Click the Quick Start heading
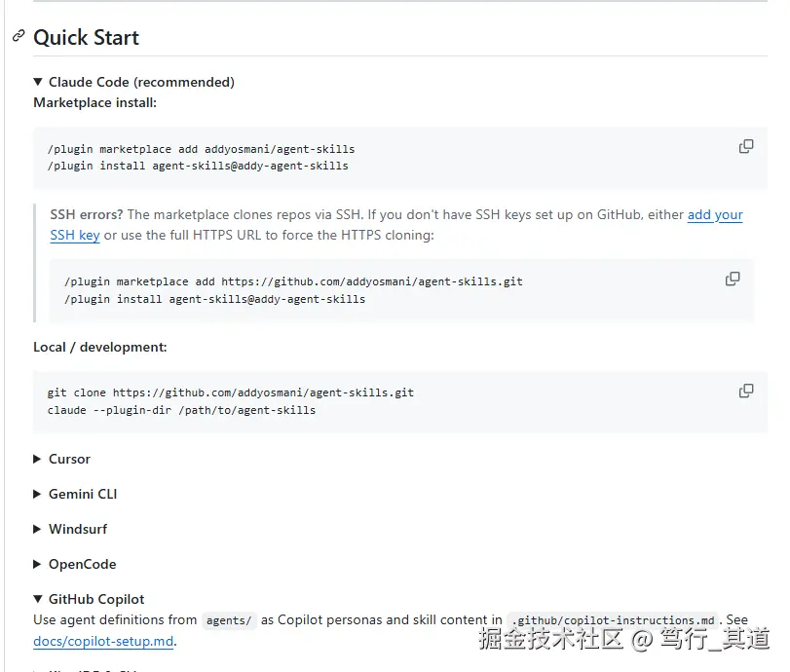Image resolution: width=790 pixels, height=672 pixels. coord(86,38)
